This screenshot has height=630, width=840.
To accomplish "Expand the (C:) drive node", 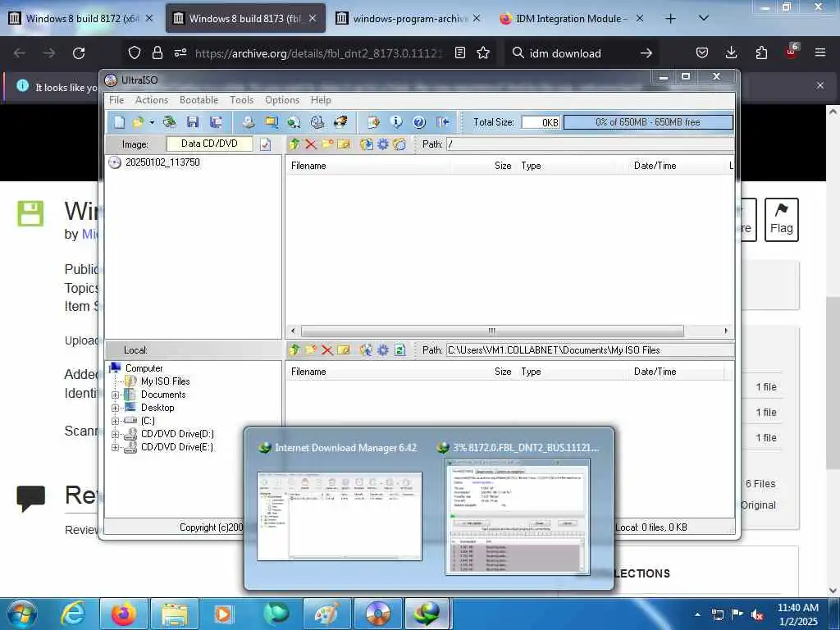I will [115, 421].
